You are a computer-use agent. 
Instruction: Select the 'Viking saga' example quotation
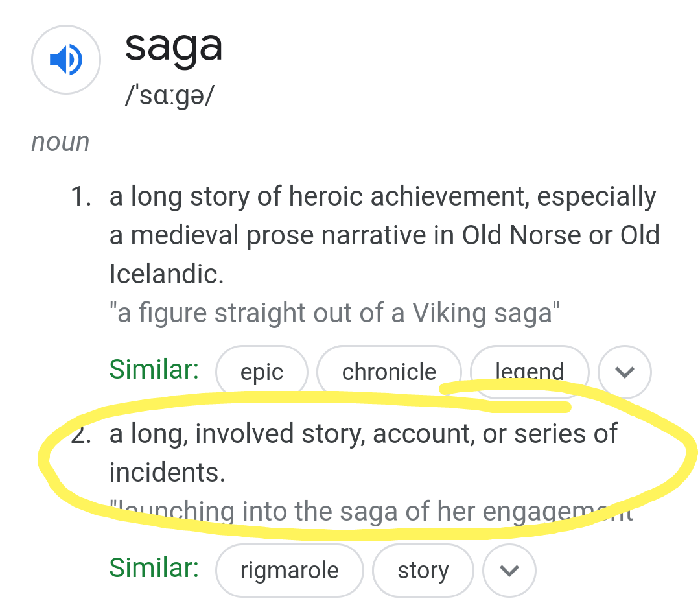[x=334, y=313]
